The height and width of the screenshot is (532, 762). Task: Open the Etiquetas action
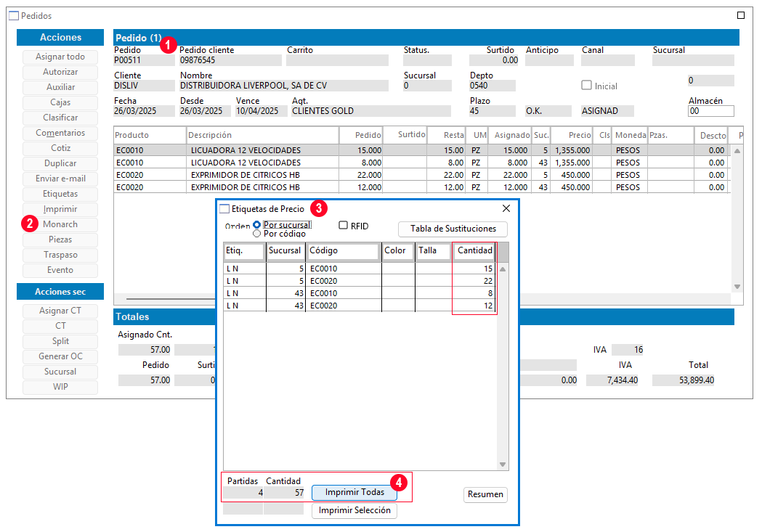point(60,194)
